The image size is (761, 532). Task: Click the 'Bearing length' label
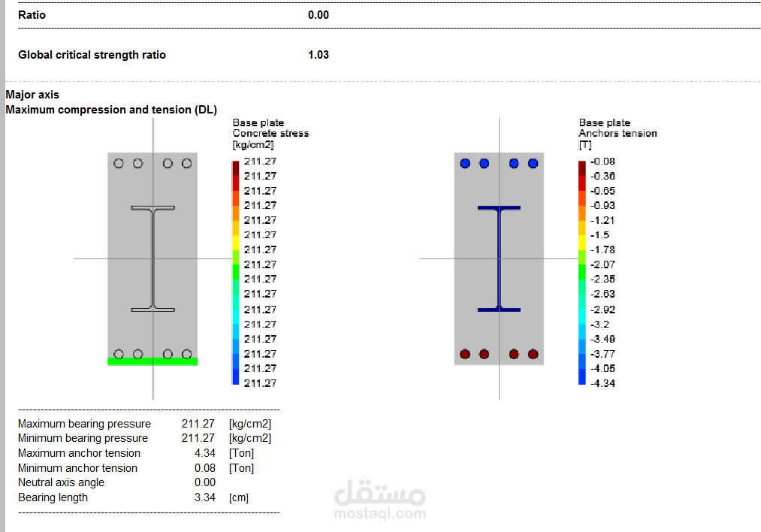tap(53, 497)
